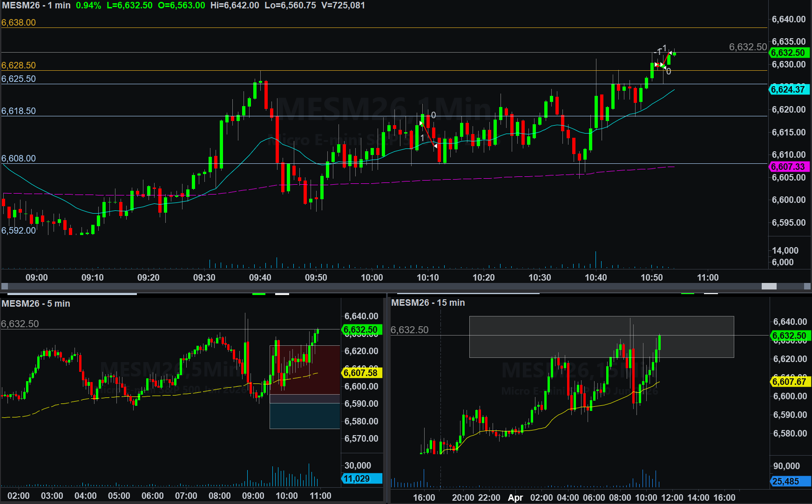The image size is (812, 504).
Task: Click the horizontal scrollbar thumb under the 1-min chart
Action: coord(769,286)
